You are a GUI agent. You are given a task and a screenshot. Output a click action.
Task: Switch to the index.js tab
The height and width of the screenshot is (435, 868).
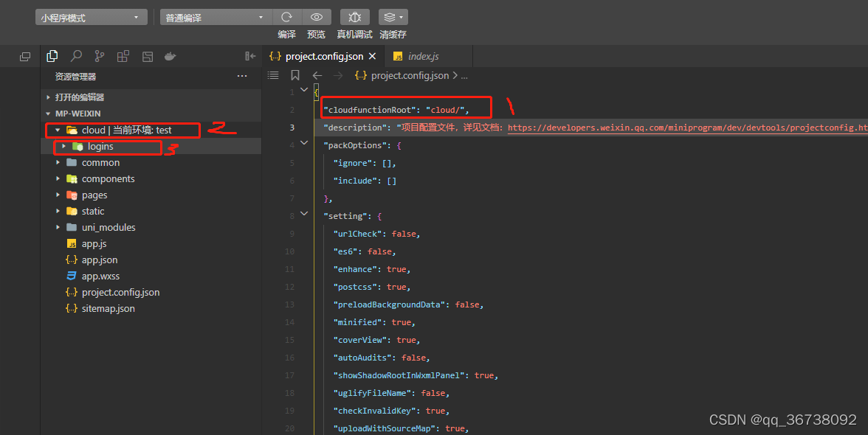tap(429, 56)
